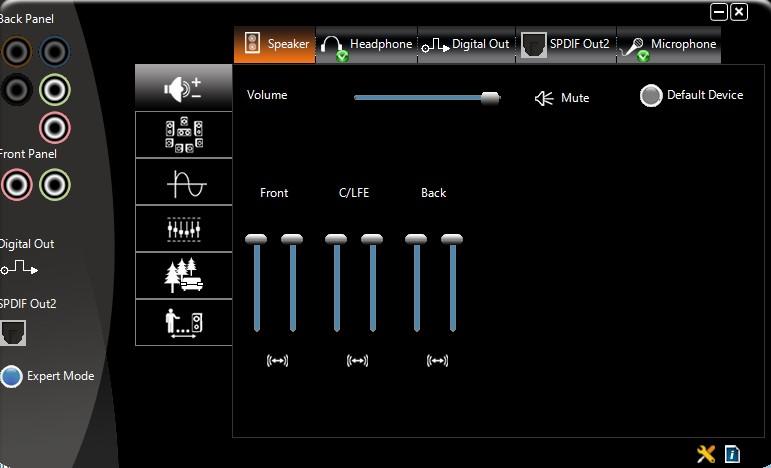Open the speaker configuration side tab
771x468 pixels.
coord(183,134)
